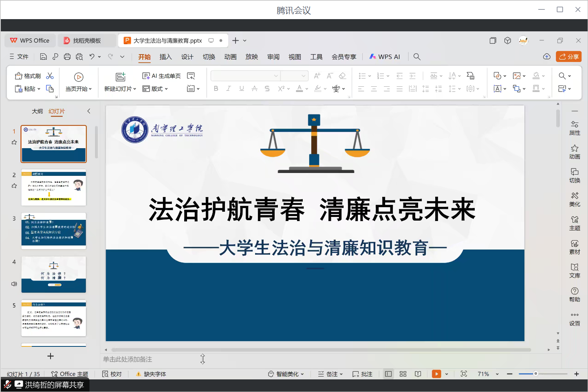This screenshot has height=392, width=588.
Task: Open the 动画 animation side panel
Action: pos(575,151)
